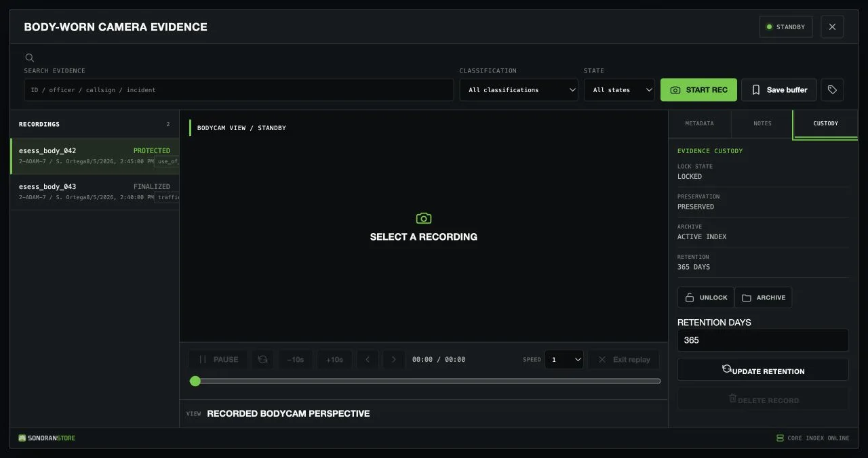The width and height of the screenshot is (868, 458).
Task: Click the RECORDINGS panel header
Action: coord(95,124)
